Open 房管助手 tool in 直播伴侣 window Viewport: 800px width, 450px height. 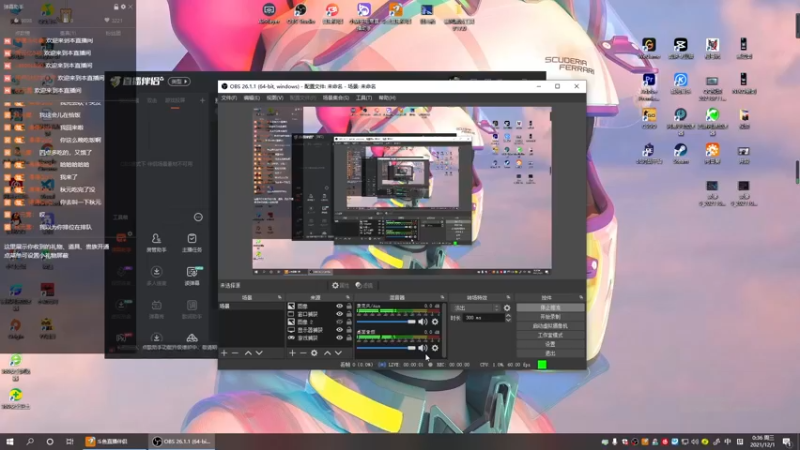pyautogui.click(x=156, y=242)
